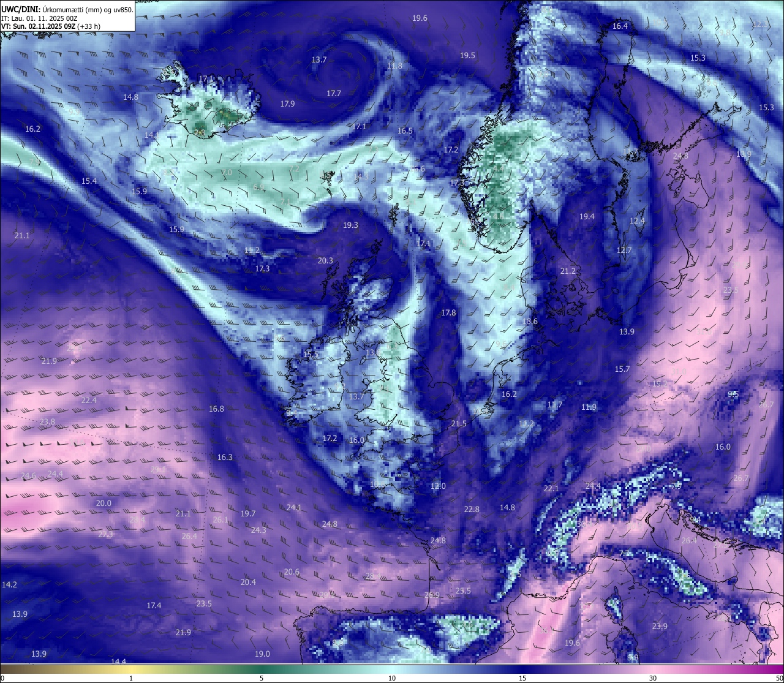784x683 pixels.
Task: Click the 27.3 value on the map
Action: (x=105, y=534)
